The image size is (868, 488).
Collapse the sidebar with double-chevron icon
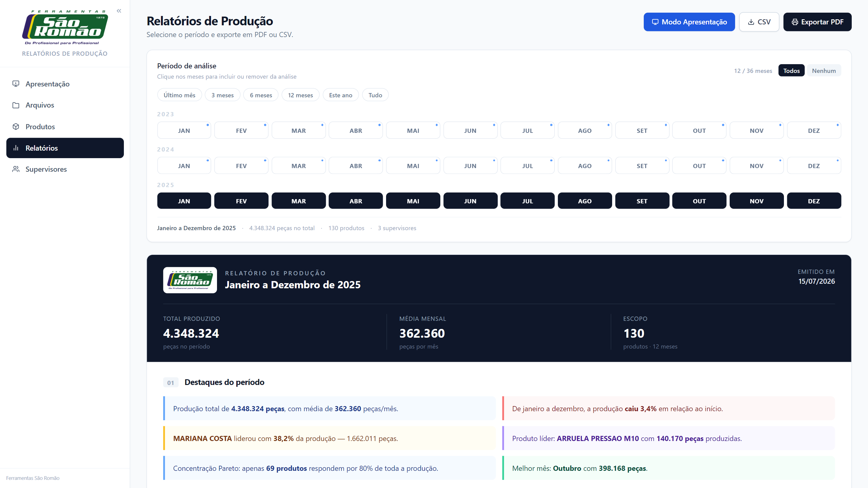point(119,11)
